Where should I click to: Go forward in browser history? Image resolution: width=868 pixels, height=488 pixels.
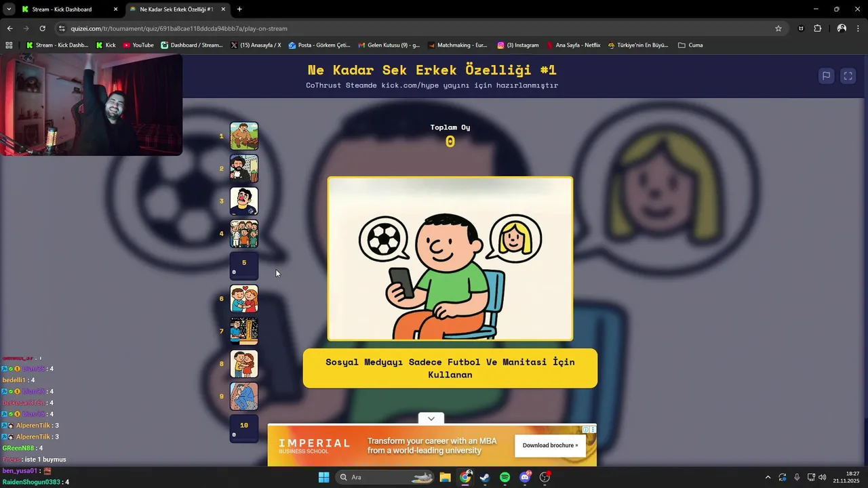click(26, 28)
